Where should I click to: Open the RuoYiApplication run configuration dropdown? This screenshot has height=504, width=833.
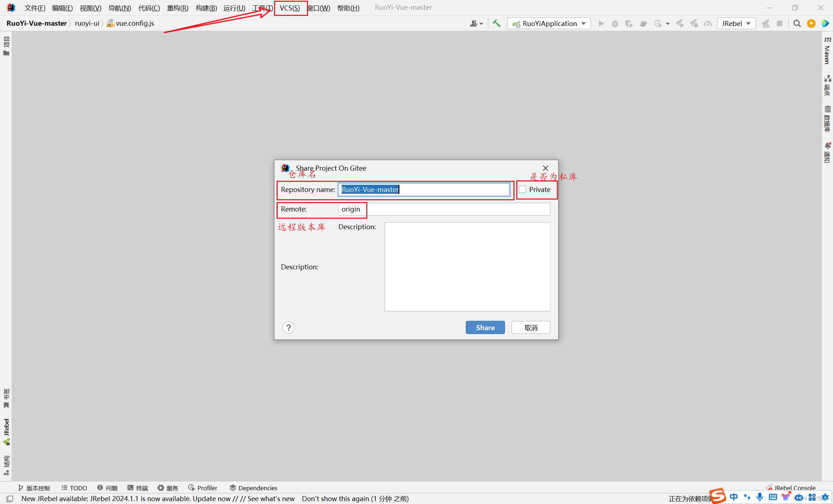pyautogui.click(x=548, y=23)
